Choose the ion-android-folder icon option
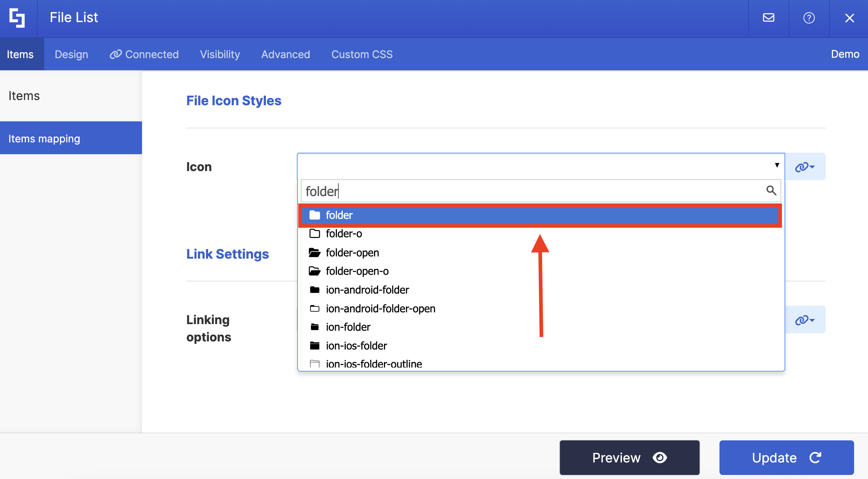This screenshot has width=868, height=479. point(367,290)
